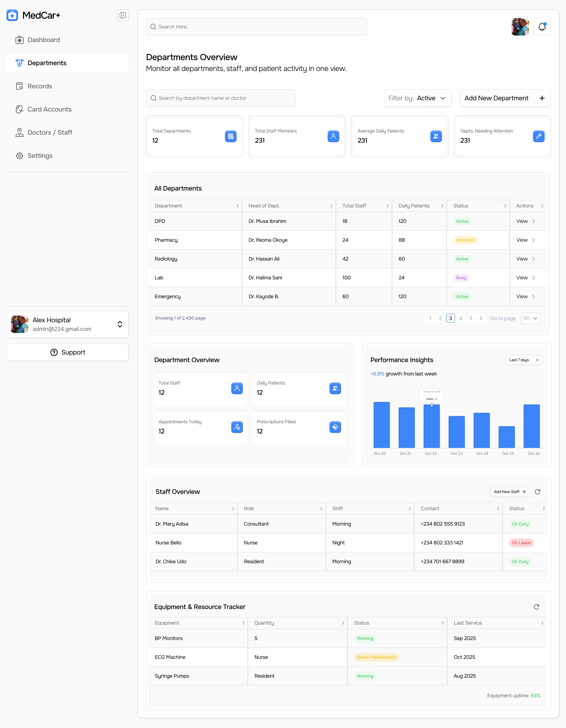
Task: Open the Last 7 days dropdown
Action: click(x=524, y=360)
